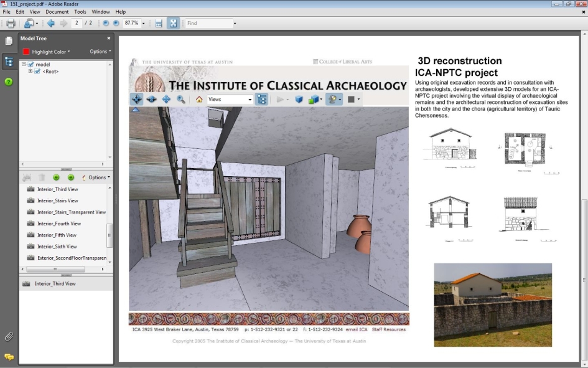This screenshot has width=588, height=368.
Task: Open the Attachments paperclip panel
Action: 9,336
